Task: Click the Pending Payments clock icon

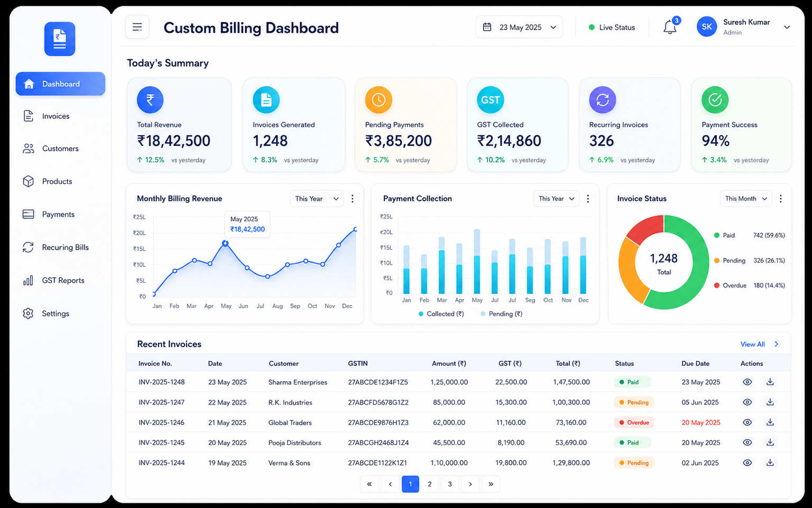Action: click(379, 99)
